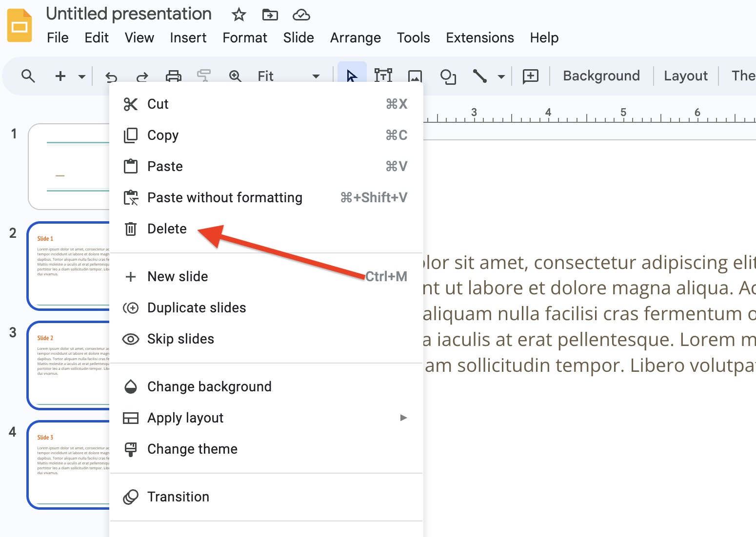756x537 pixels.
Task: Insert a text box
Action: [x=383, y=76]
